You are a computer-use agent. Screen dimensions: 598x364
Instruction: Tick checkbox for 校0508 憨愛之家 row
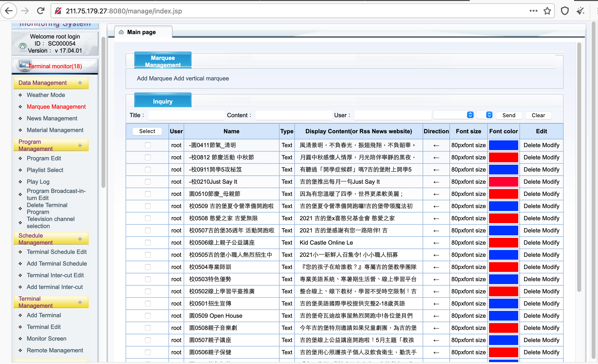(x=148, y=218)
